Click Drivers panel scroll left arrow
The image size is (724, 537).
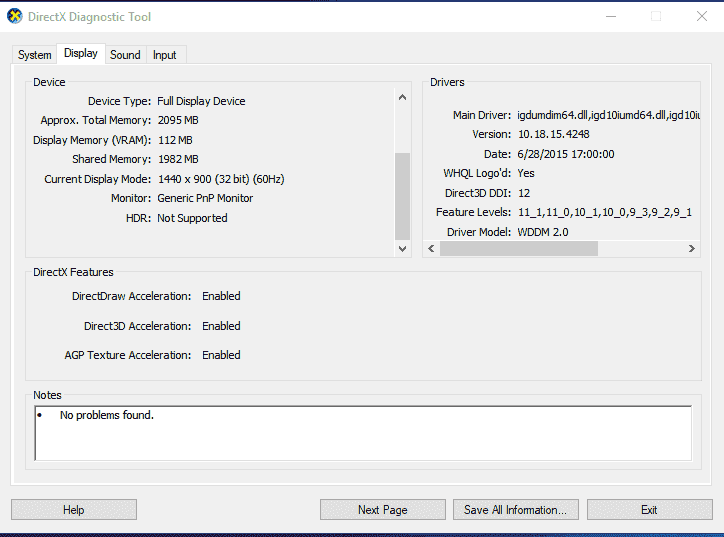[431, 248]
